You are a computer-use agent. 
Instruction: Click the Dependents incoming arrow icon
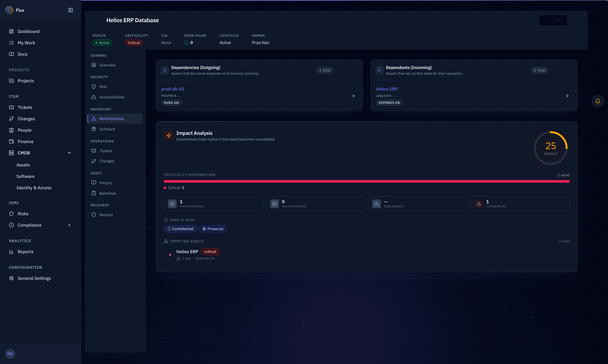click(x=379, y=70)
